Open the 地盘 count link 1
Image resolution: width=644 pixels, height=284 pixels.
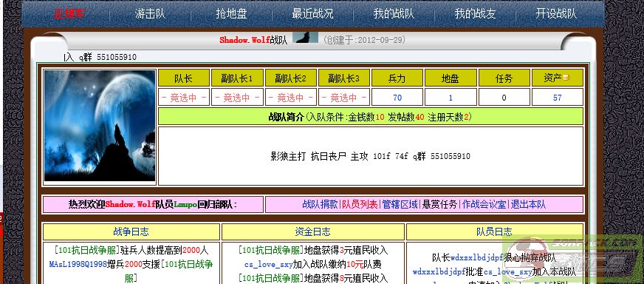(451, 98)
